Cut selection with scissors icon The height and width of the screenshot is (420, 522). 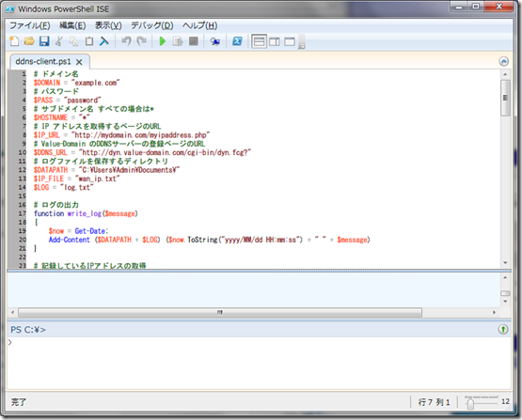click(59, 41)
